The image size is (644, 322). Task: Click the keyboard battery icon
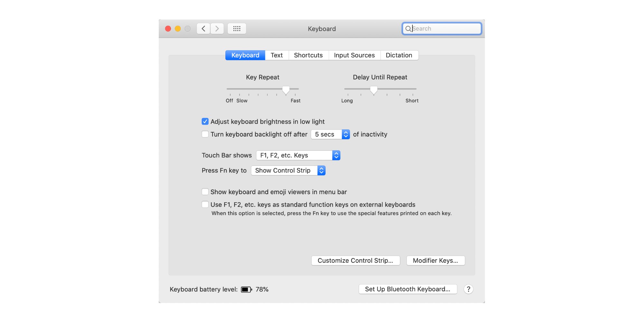246,289
